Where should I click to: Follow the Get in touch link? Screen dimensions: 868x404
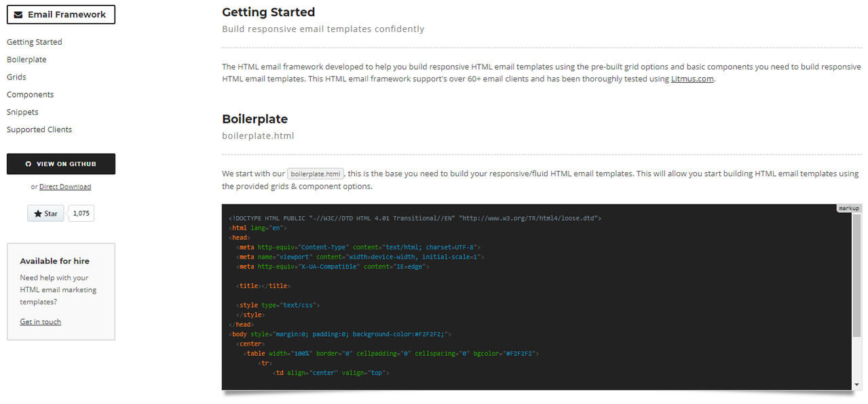41,322
